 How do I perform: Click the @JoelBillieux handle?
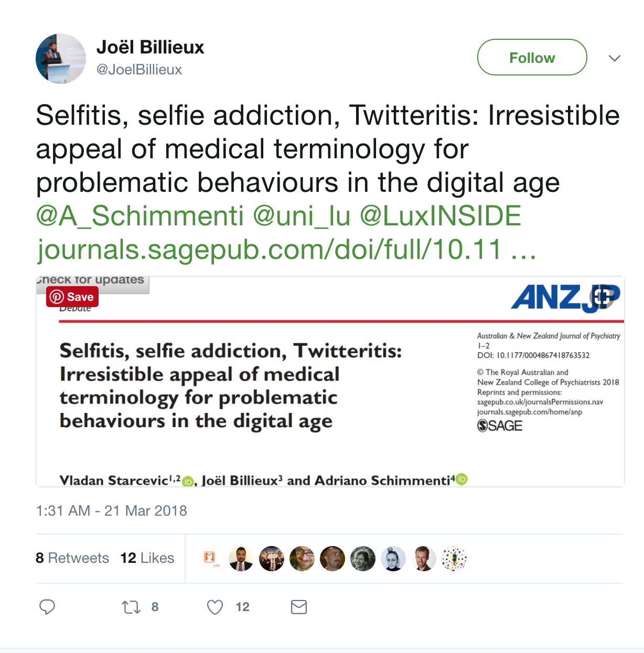pos(139,70)
